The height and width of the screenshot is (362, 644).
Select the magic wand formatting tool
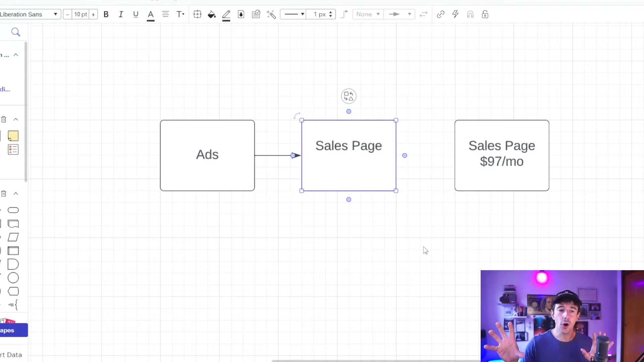(271, 14)
